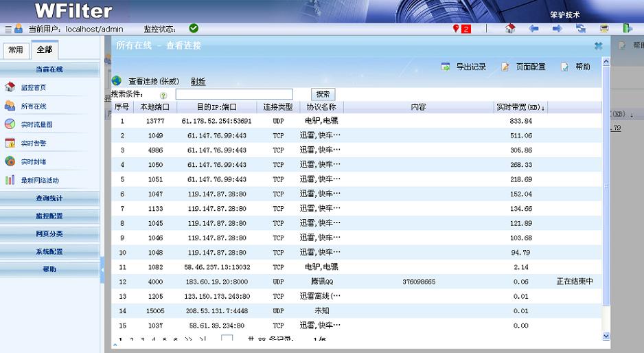Switch to the 常用 tab
This screenshot has width=644, height=353.
tap(15, 50)
